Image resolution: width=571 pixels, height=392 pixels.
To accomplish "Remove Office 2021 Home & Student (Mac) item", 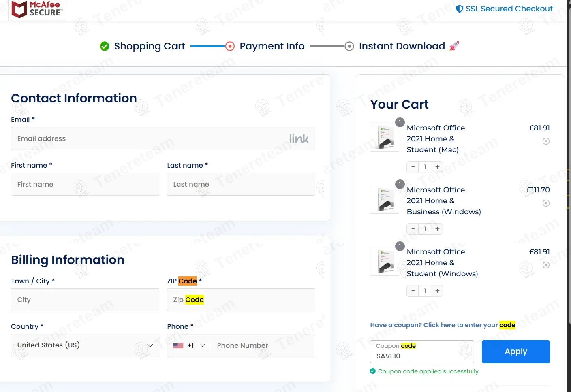I will pyautogui.click(x=546, y=141).
